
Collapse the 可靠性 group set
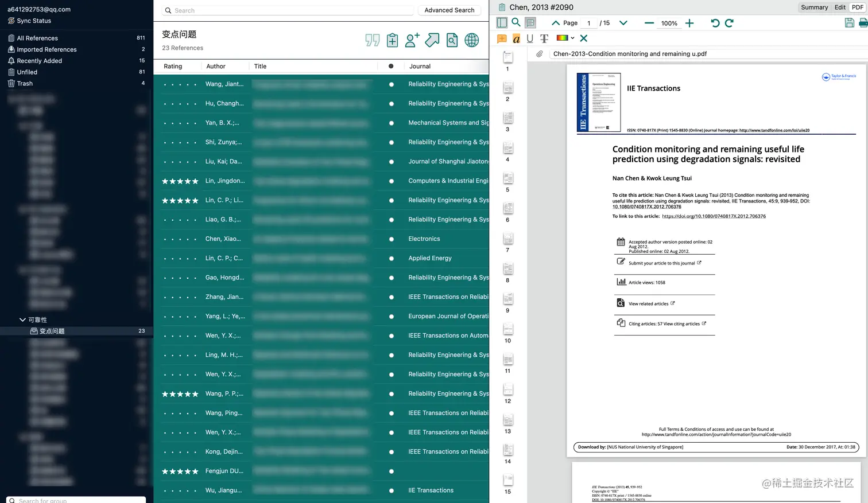[x=22, y=320]
